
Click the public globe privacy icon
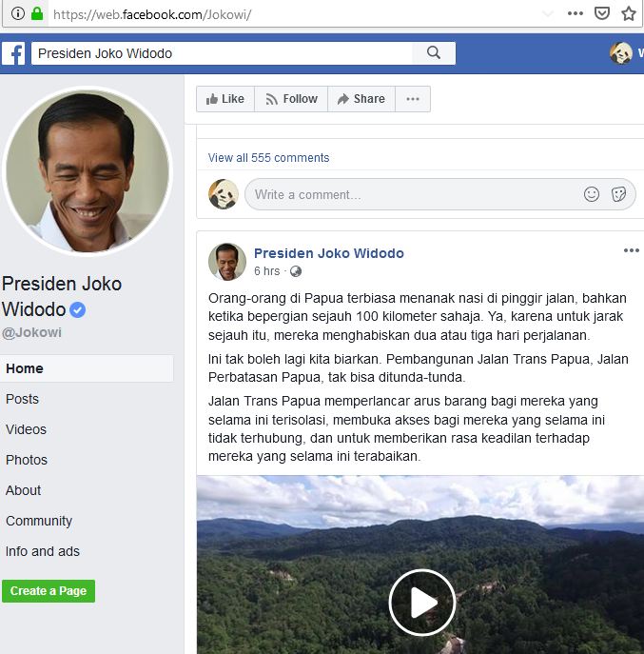[296, 271]
